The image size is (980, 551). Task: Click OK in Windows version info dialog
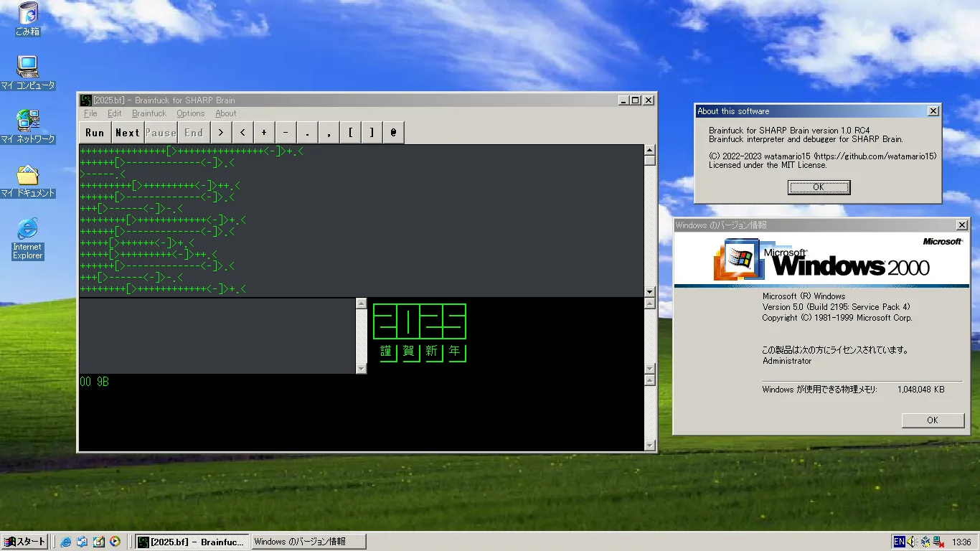933,420
